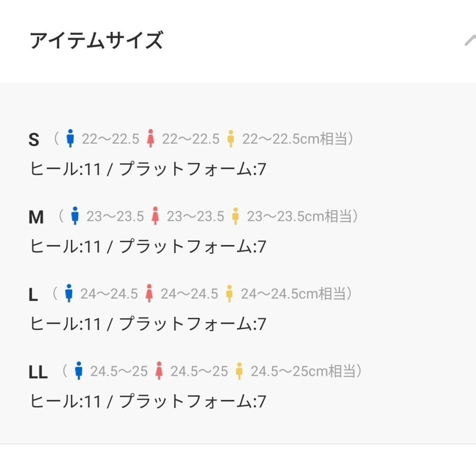Collapse the アイテムサイズ section chevron
The height and width of the screenshot is (476, 476).
point(470,41)
